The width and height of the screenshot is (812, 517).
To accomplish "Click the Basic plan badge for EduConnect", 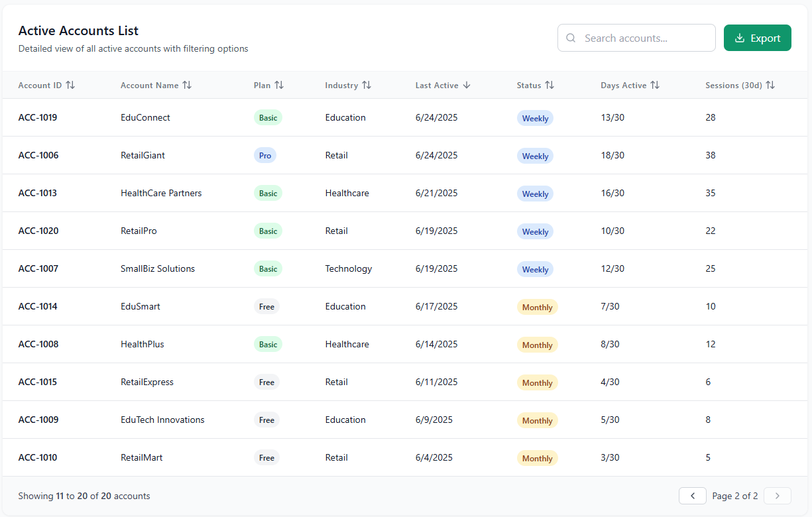I will click(x=268, y=117).
